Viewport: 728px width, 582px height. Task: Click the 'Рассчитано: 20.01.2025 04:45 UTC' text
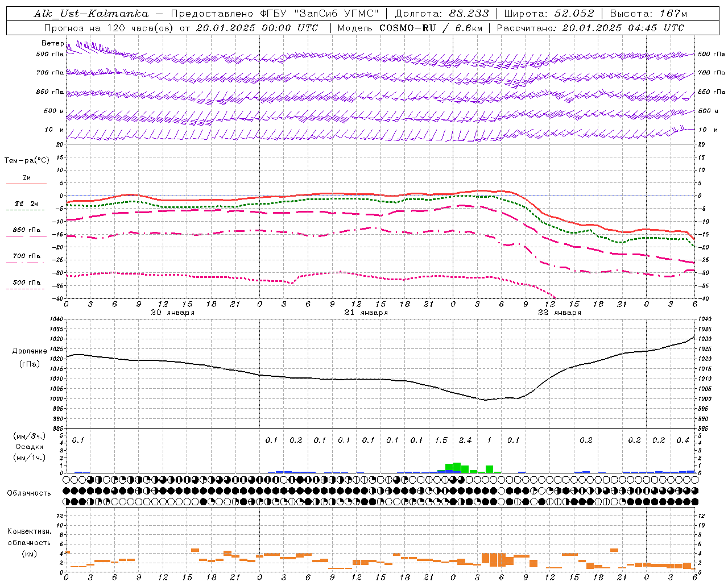[590, 28]
